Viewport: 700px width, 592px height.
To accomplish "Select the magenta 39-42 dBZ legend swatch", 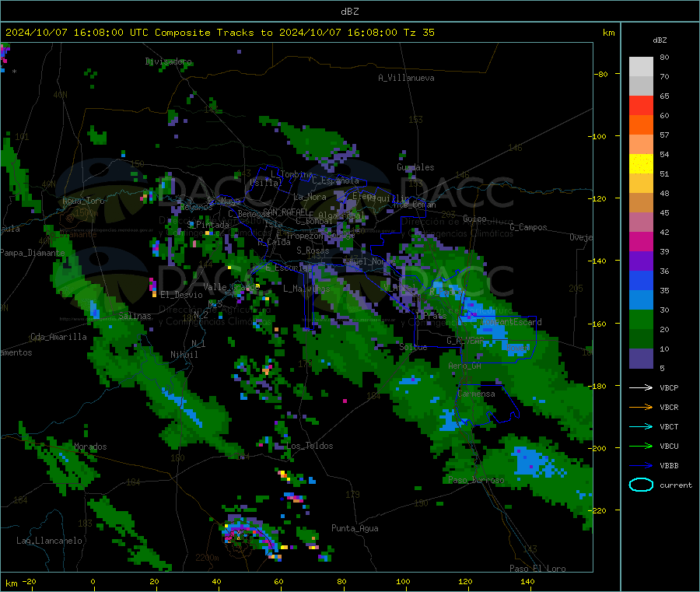I will 641,241.
